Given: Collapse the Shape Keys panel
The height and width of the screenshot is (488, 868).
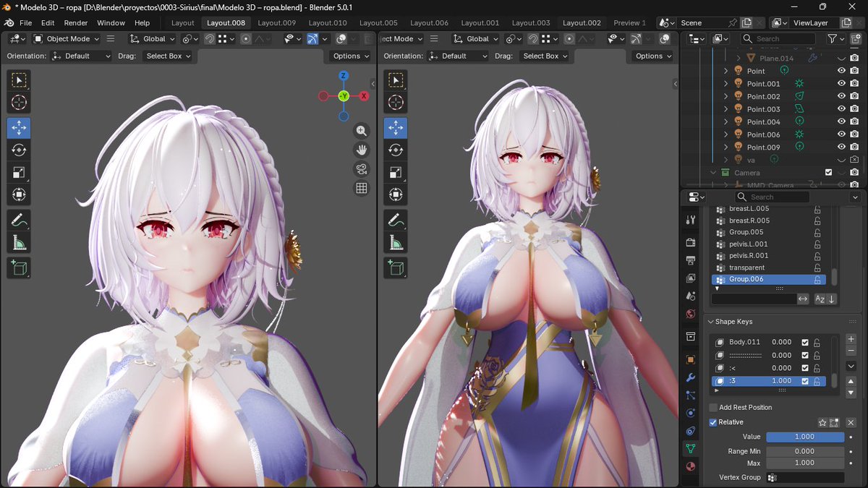Looking at the screenshot, I should click(711, 322).
